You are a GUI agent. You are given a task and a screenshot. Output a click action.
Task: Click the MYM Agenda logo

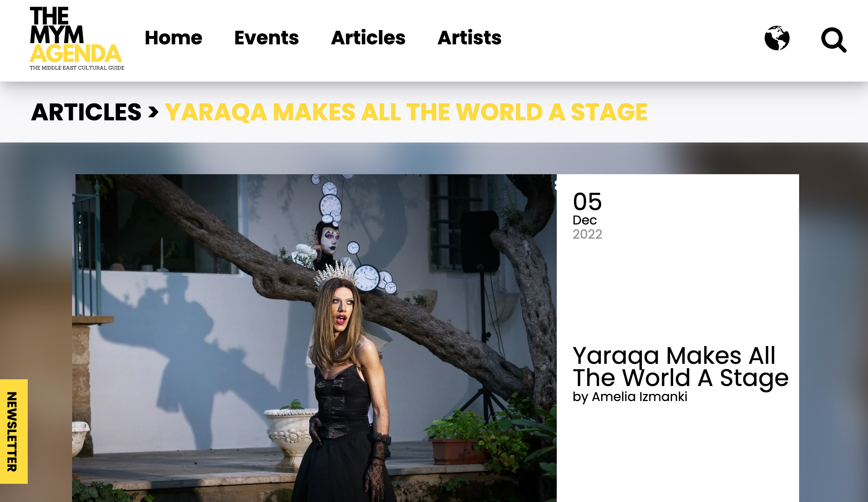[x=77, y=38]
